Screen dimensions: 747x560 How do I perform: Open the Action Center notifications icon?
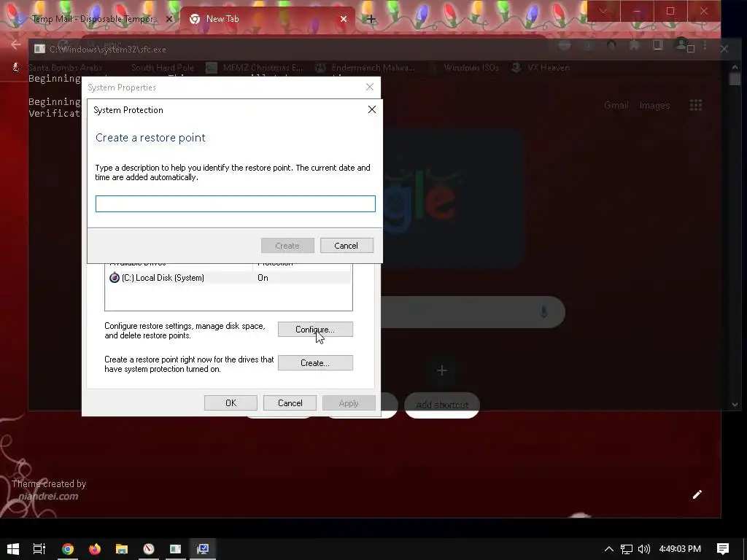coord(723,549)
